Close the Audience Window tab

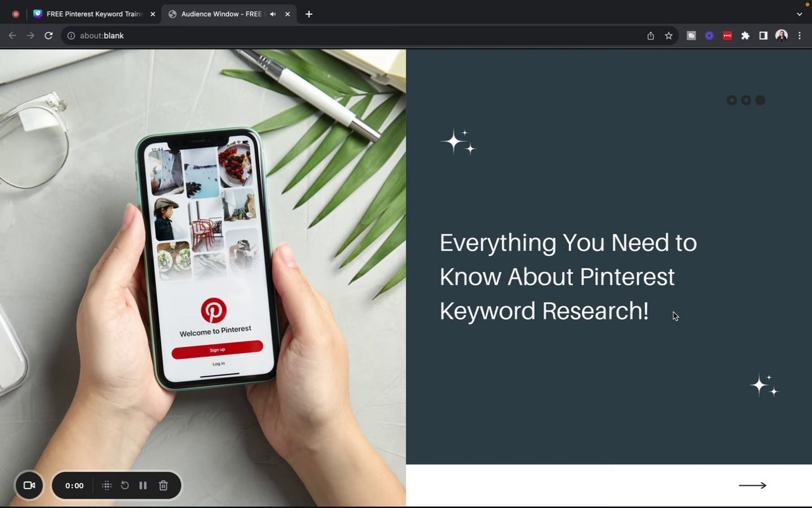click(x=287, y=14)
